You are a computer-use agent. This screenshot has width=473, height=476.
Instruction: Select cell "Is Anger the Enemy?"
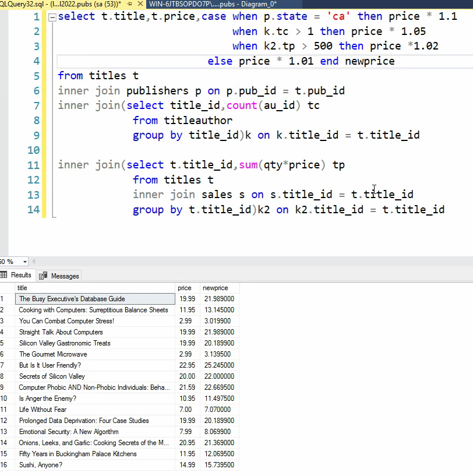pyautogui.click(x=95, y=399)
